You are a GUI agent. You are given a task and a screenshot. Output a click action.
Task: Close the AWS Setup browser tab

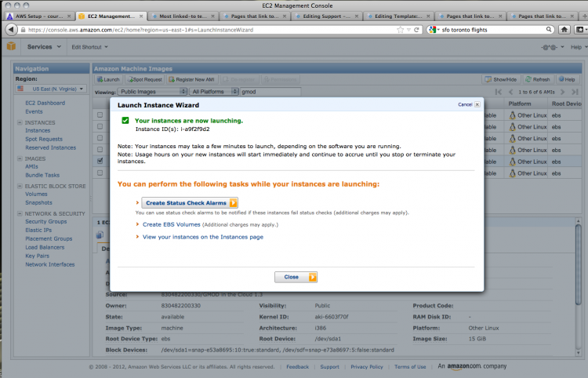click(x=69, y=16)
